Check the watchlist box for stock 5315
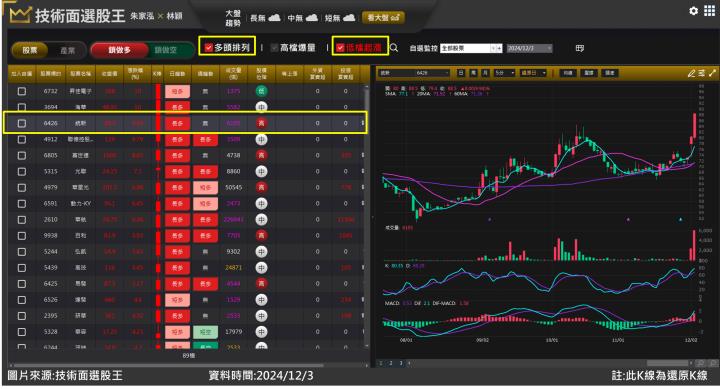The image size is (720, 389). [x=22, y=171]
